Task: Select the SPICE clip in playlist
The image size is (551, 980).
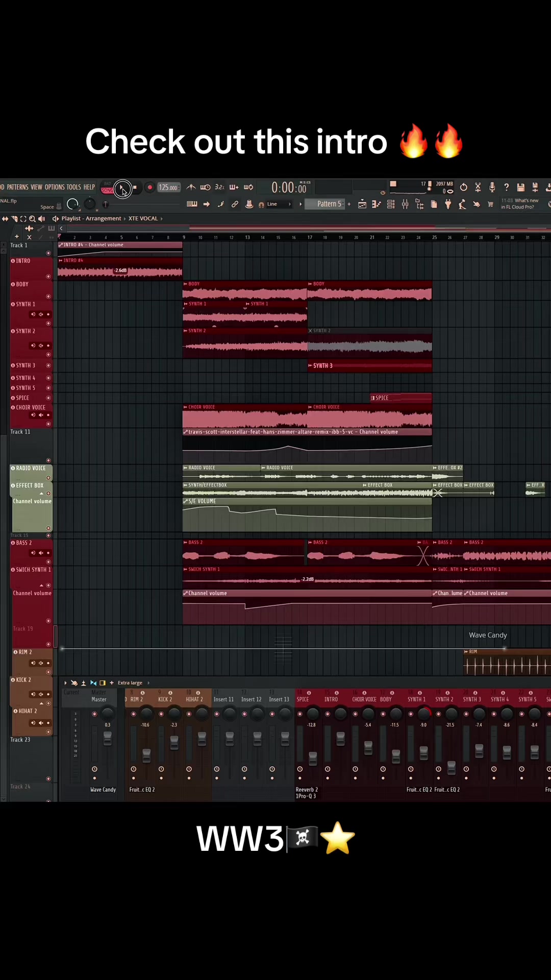Action: click(401, 398)
